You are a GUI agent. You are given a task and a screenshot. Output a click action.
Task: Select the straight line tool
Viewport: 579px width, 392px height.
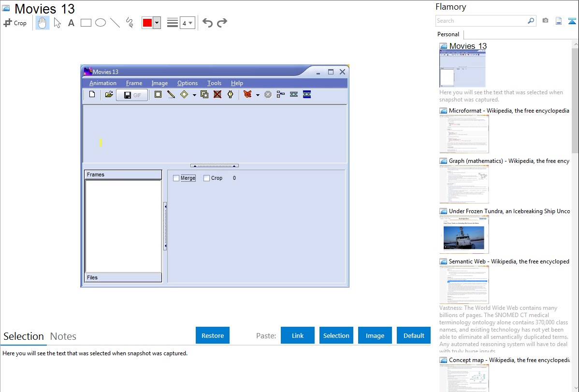[115, 23]
